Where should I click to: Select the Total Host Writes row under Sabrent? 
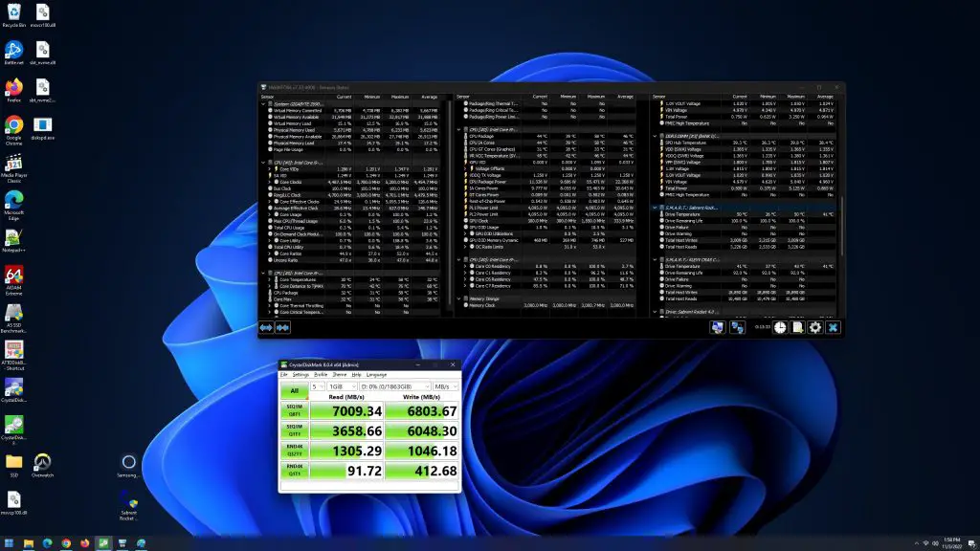746,240
